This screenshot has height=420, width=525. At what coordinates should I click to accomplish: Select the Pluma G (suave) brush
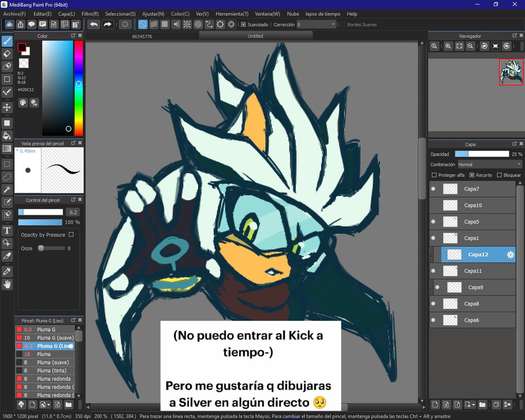[x=45, y=338]
